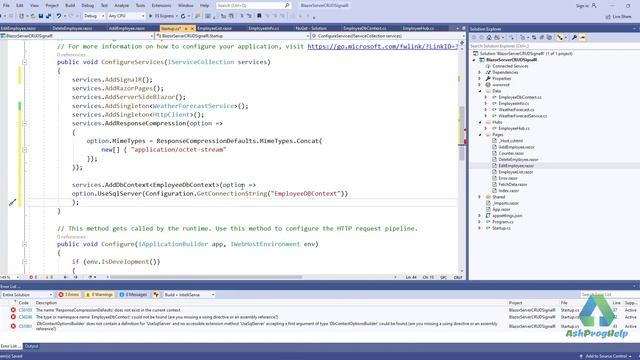Click the editor horizontal scrollbar
This screenshot has height=360, width=640.
(206, 277)
